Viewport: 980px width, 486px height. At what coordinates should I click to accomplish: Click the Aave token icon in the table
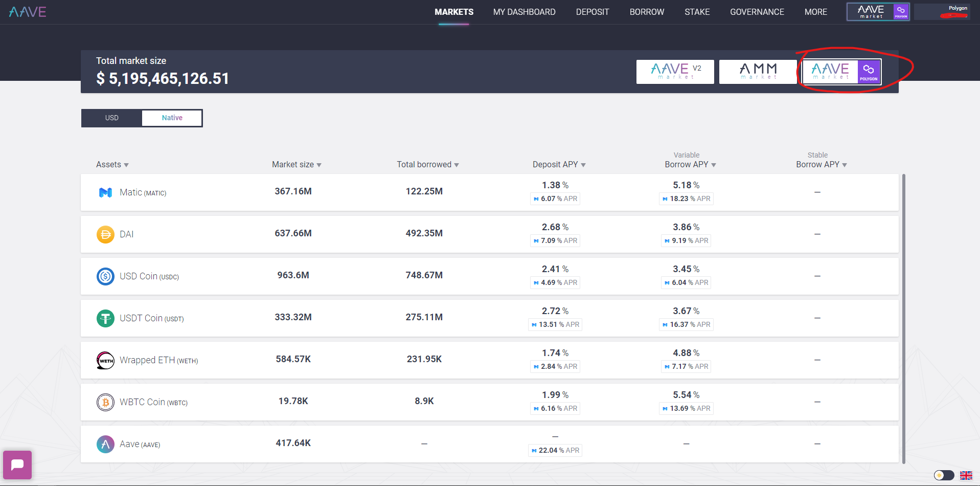(105, 444)
